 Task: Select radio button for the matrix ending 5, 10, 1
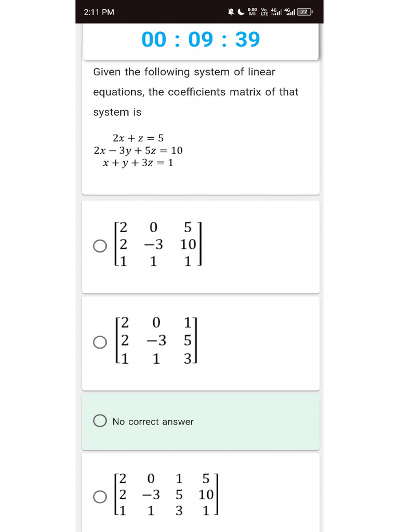click(100, 246)
